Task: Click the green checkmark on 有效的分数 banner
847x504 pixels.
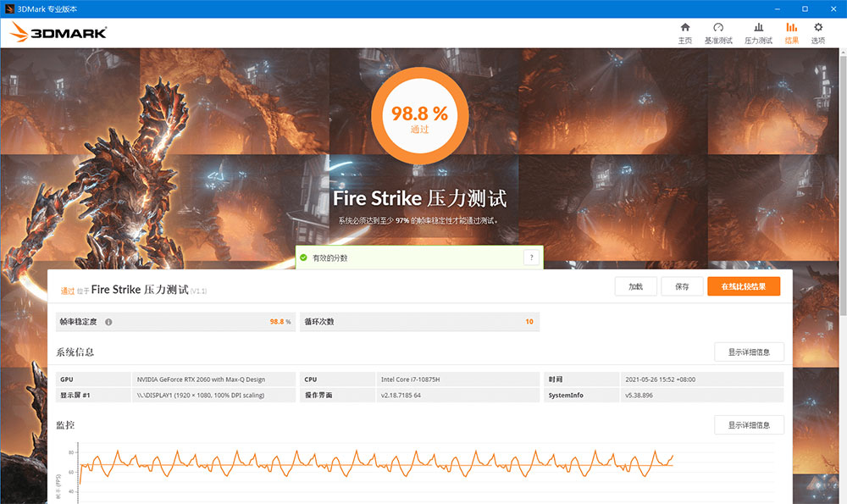Action: coord(305,256)
